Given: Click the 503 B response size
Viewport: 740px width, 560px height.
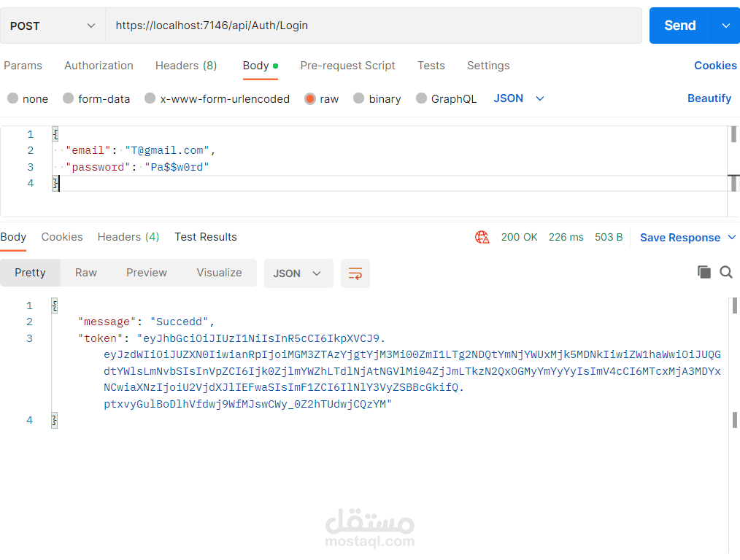Looking at the screenshot, I should tap(609, 237).
